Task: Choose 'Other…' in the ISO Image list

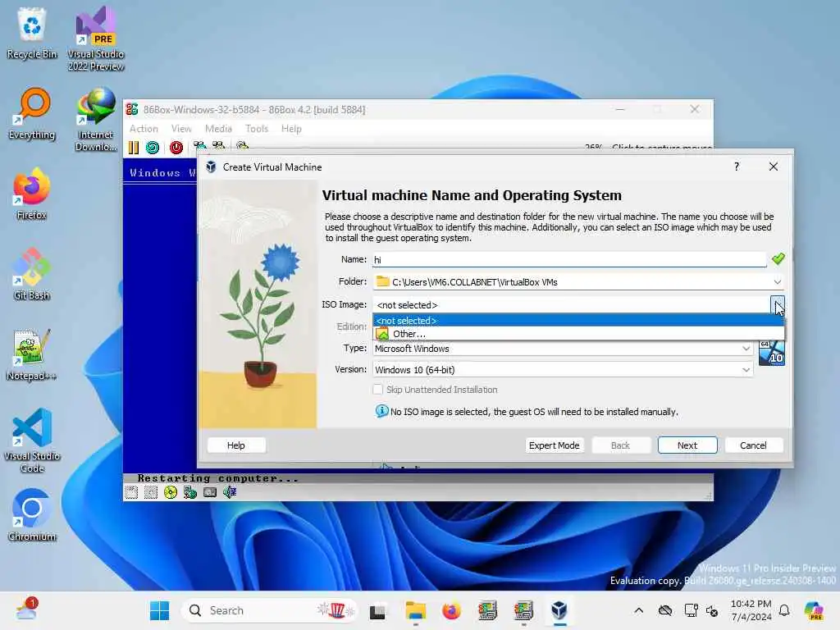Action: pyautogui.click(x=578, y=334)
